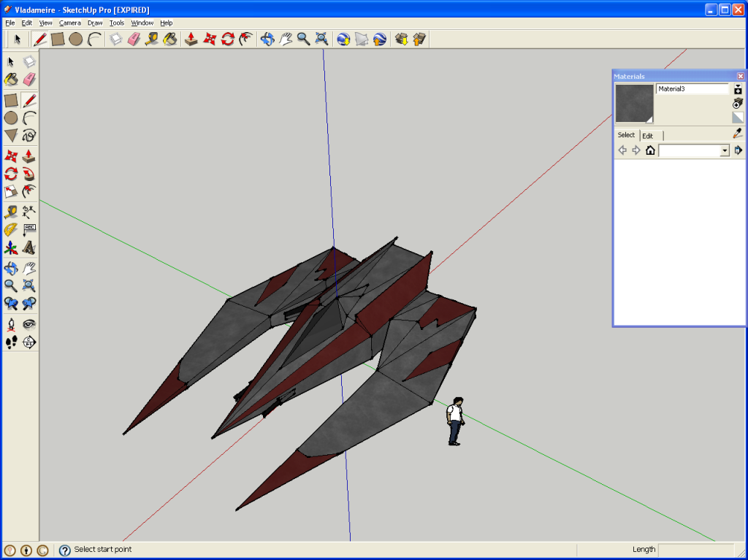Open the Draw menu
Screen dimensions: 748x560
95,23
